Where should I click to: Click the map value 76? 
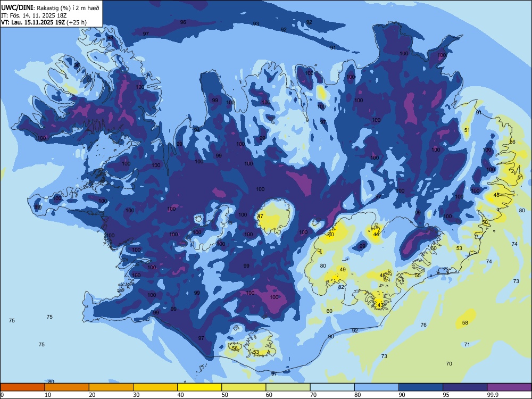click(x=423, y=325)
